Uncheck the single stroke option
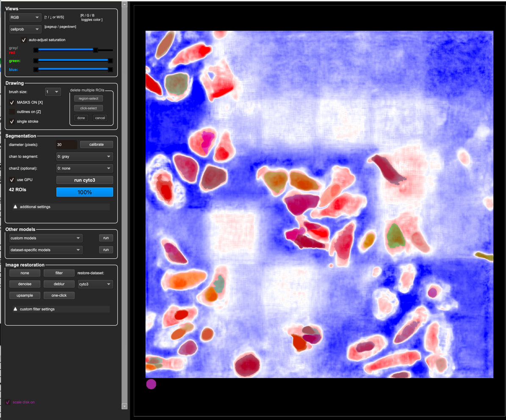This screenshot has width=506, height=420. click(12, 121)
